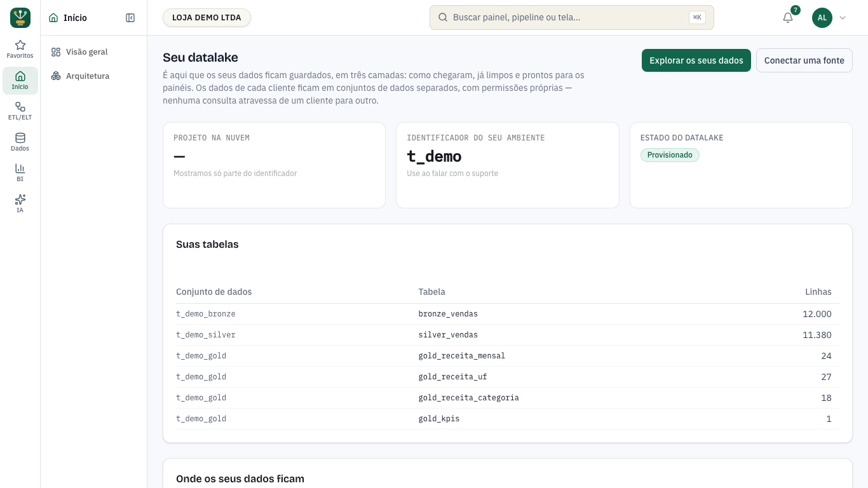The image size is (868, 488).
Task: Select the gold_receita_categoria table cell
Action: 469,398
